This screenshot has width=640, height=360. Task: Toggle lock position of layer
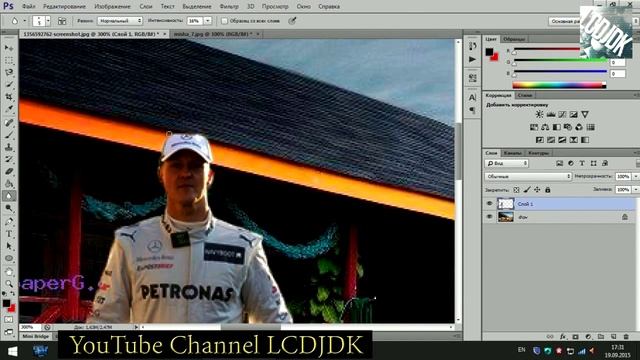[x=537, y=190]
